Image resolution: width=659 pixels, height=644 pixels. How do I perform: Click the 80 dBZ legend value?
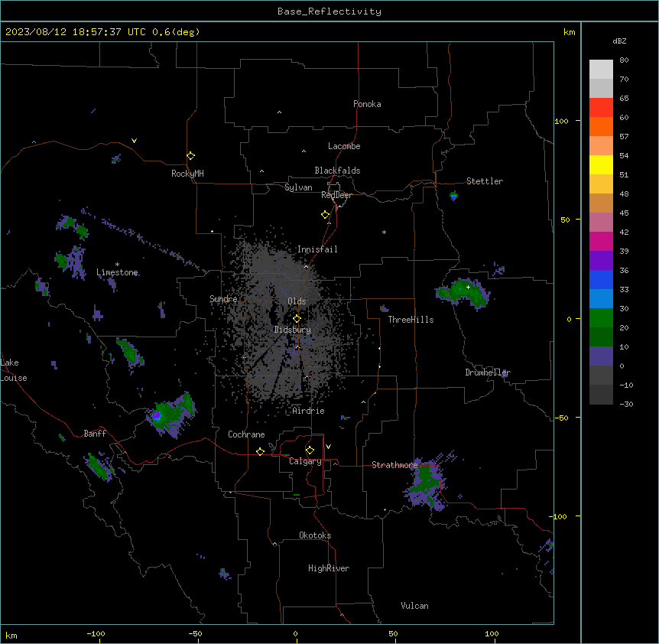[x=624, y=60]
